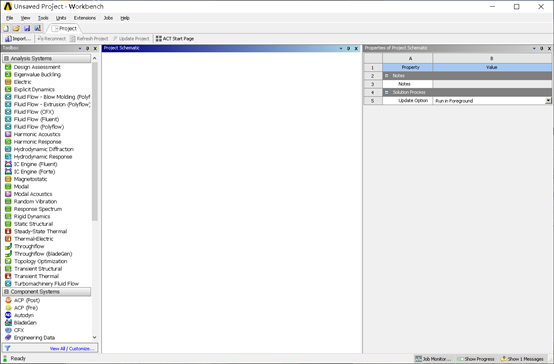The height and width of the screenshot is (364, 554).
Task: Collapse the Notes property group
Action: pos(386,76)
